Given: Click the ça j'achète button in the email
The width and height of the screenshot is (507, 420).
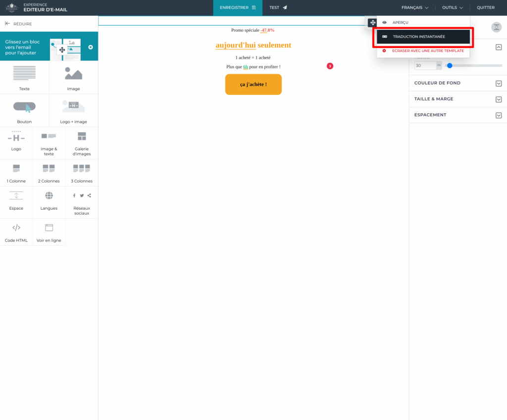Looking at the screenshot, I should [253, 84].
